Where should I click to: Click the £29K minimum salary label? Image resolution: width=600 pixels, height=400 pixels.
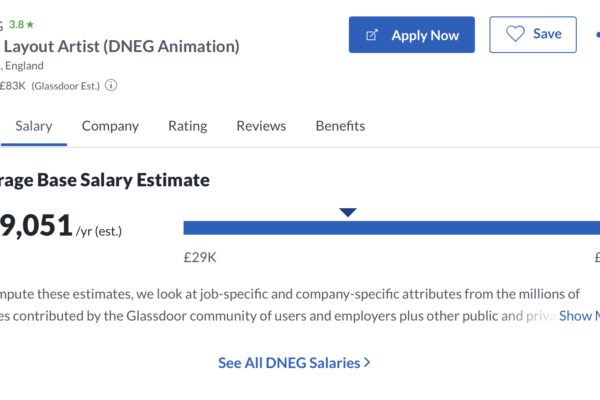[x=200, y=258]
